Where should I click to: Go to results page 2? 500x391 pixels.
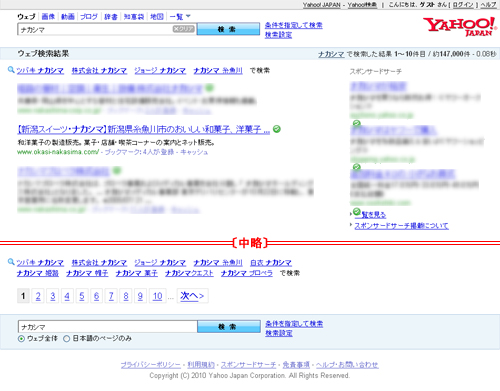38,296
